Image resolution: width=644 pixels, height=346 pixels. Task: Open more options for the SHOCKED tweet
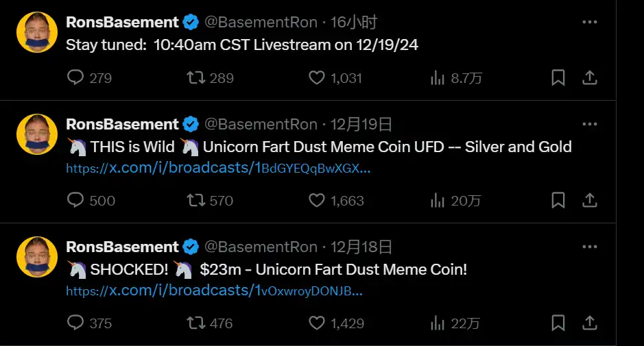(x=589, y=247)
